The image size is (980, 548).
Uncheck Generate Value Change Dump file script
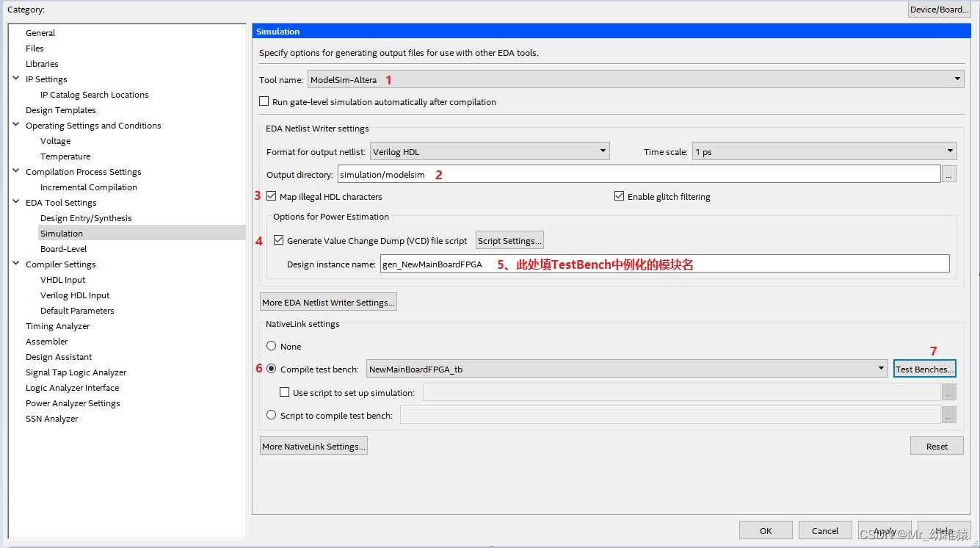(x=279, y=239)
